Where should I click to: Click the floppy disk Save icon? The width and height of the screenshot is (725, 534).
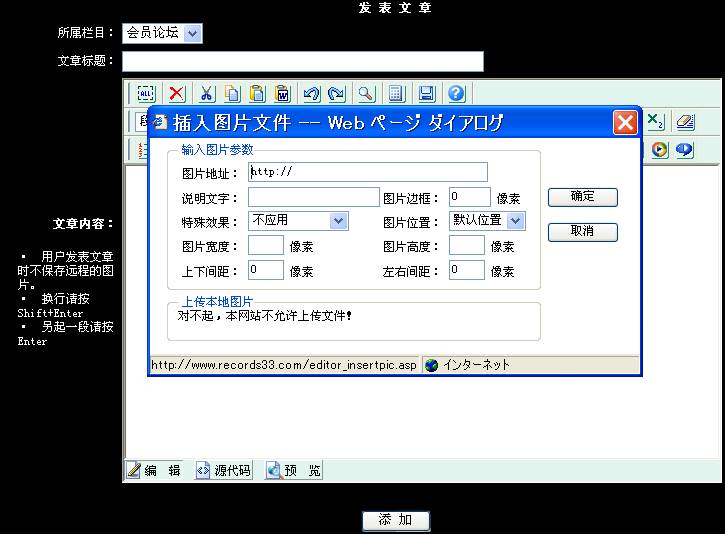click(x=427, y=94)
